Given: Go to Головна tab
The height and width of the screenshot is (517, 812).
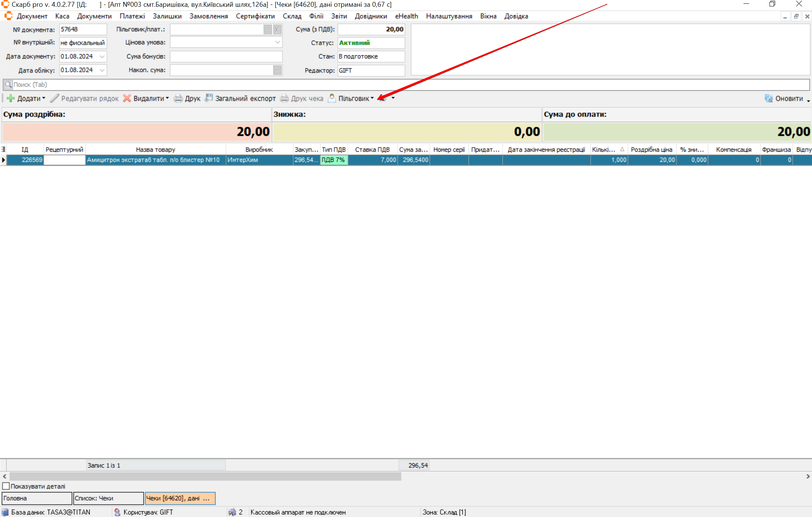Looking at the screenshot, I should pyautogui.click(x=36, y=498).
